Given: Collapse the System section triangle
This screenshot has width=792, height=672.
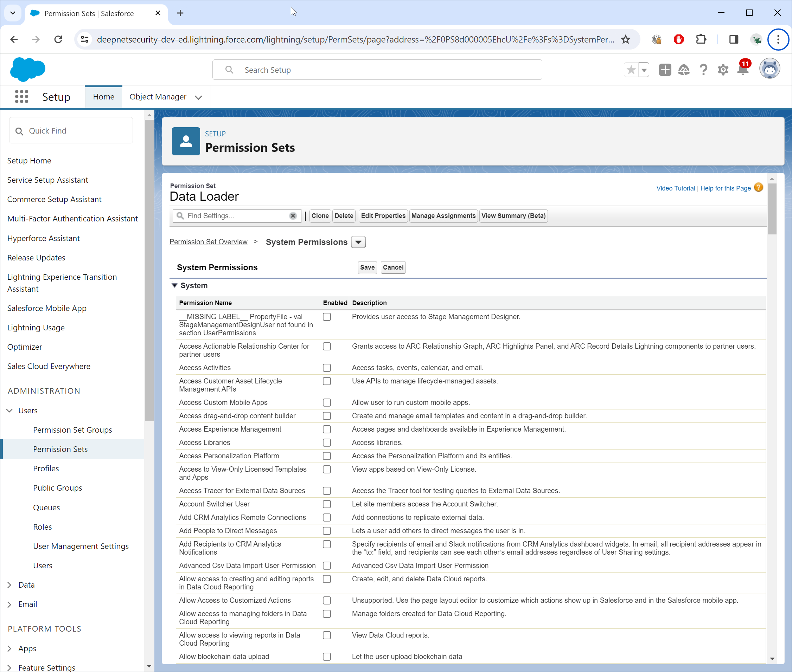Looking at the screenshot, I should point(174,285).
